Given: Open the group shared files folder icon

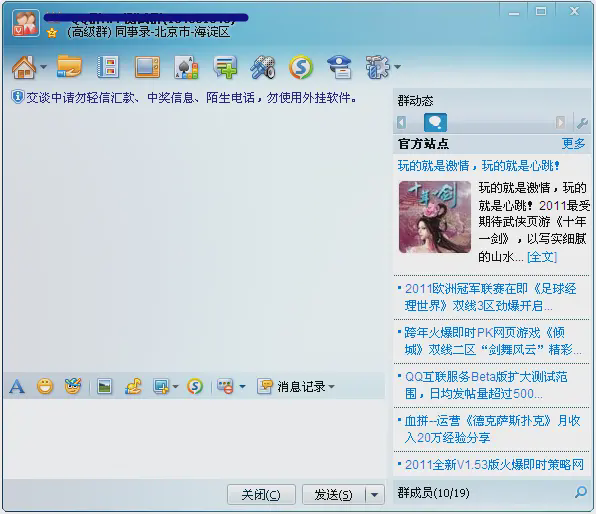Looking at the screenshot, I should [69, 67].
